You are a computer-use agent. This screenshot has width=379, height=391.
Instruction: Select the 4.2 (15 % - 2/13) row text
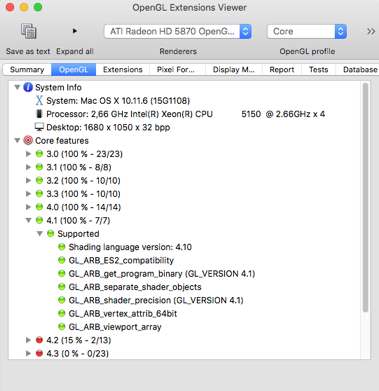[x=79, y=340]
